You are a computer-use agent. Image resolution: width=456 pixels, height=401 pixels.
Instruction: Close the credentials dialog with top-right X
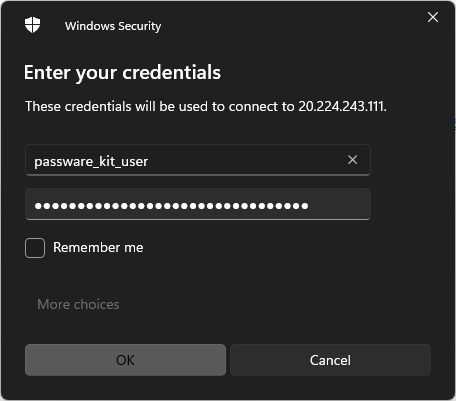433,17
